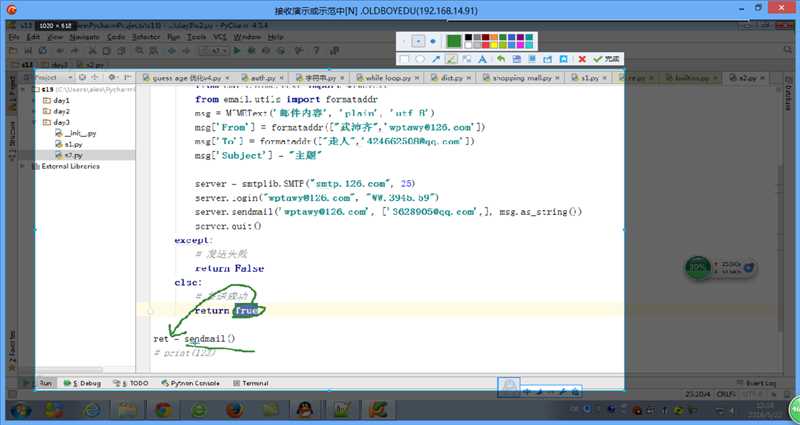Pick the orange color swatch

(494, 37)
